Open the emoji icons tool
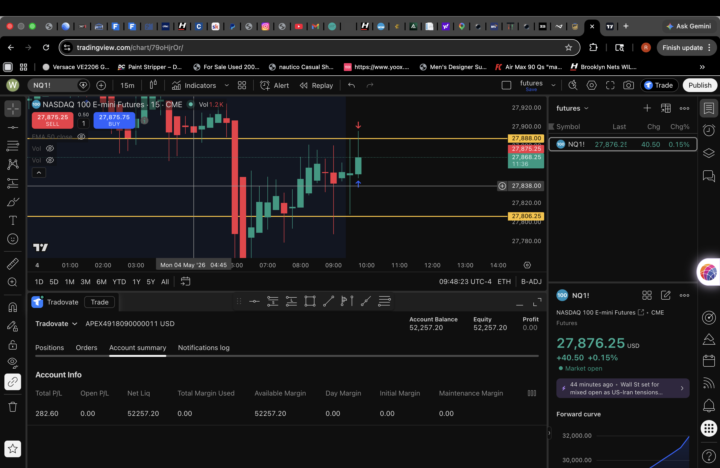 coord(13,239)
